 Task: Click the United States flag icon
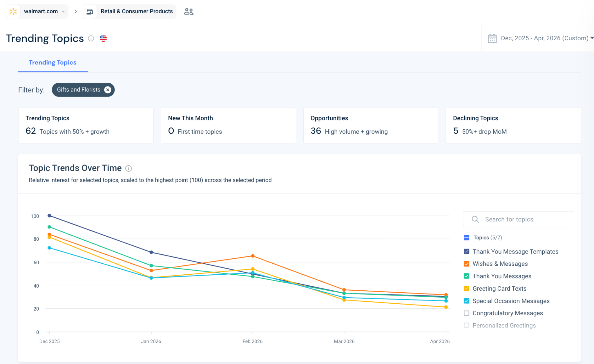[x=103, y=38]
